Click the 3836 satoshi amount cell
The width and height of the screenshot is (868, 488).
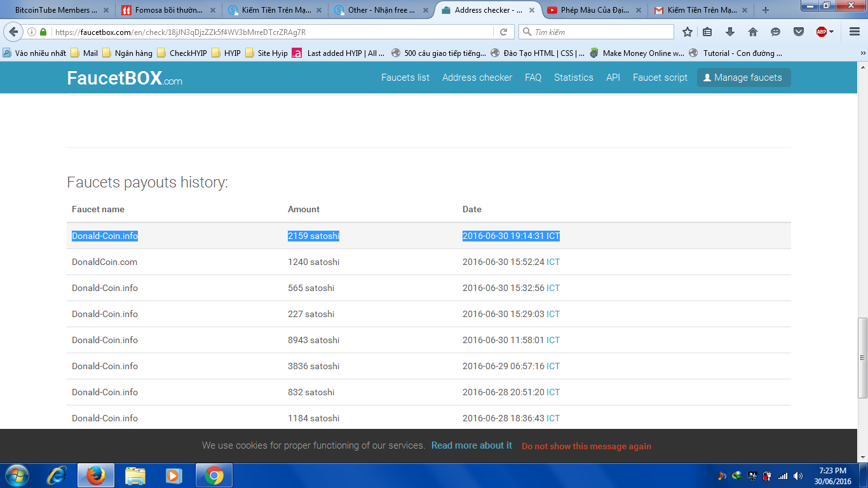[x=313, y=366]
